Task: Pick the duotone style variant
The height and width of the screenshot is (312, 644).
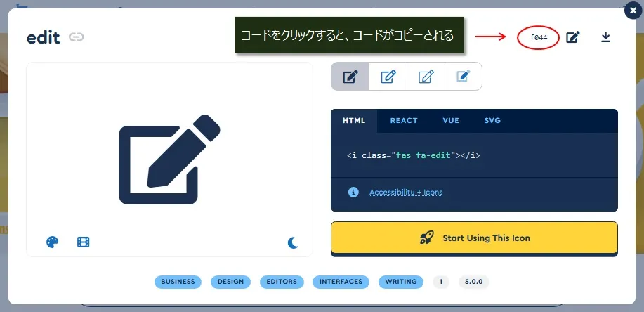Action: pos(463,77)
